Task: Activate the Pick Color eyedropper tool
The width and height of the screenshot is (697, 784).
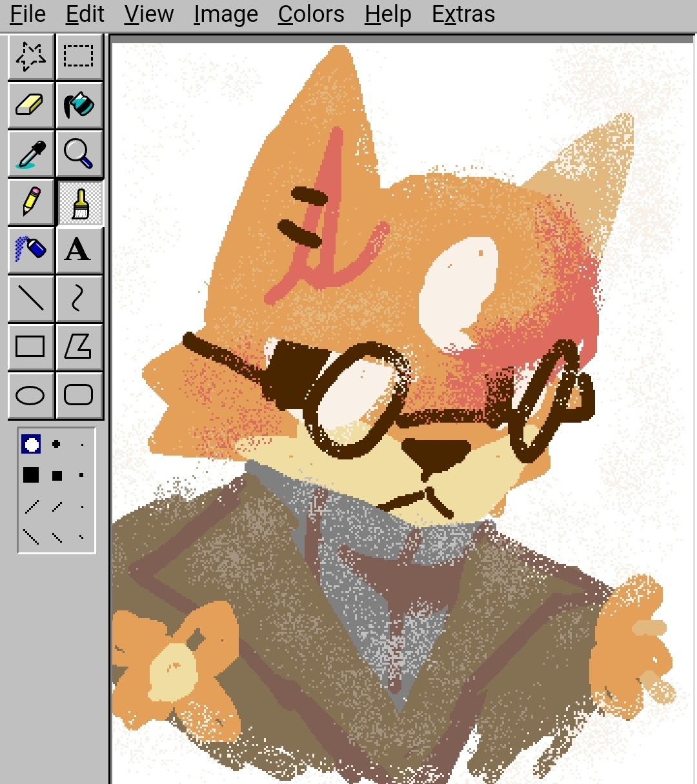Action: click(x=31, y=154)
